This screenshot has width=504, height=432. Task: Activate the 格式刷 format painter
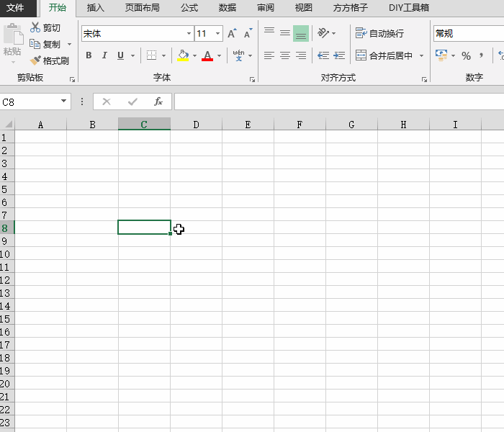point(49,60)
